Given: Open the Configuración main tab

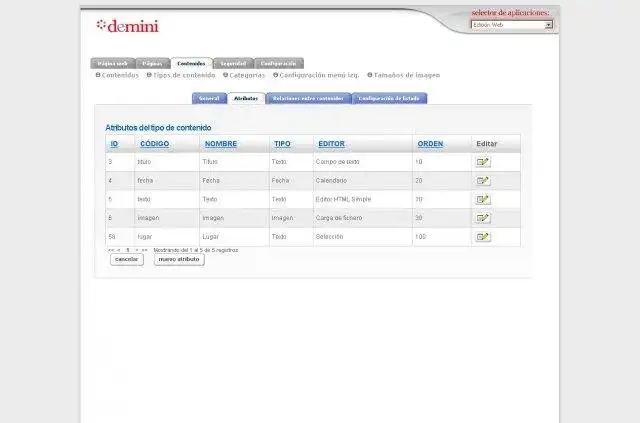Looking at the screenshot, I should (278, 63).
